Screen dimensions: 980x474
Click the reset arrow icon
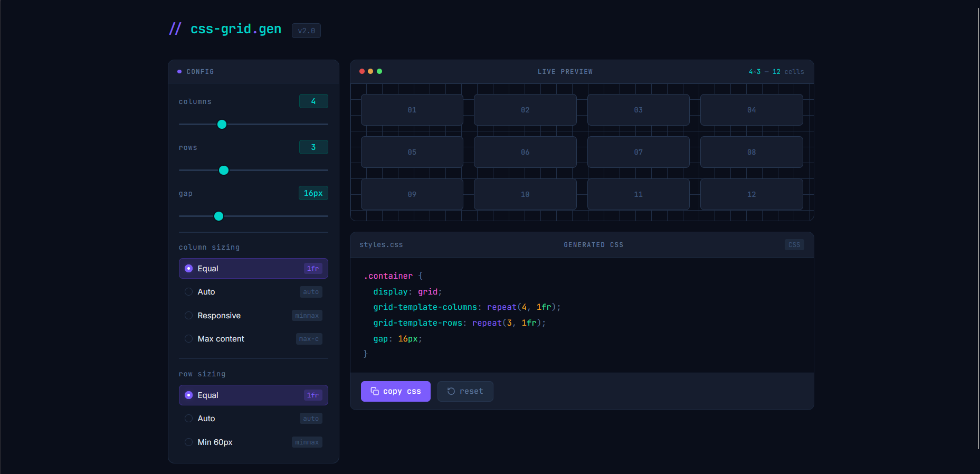pos(451,391)
